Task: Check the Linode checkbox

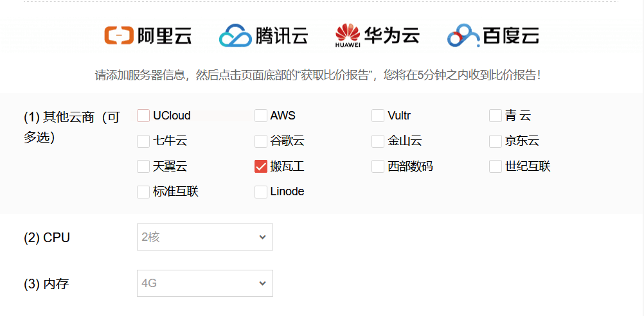Action: tap(261, 191)
